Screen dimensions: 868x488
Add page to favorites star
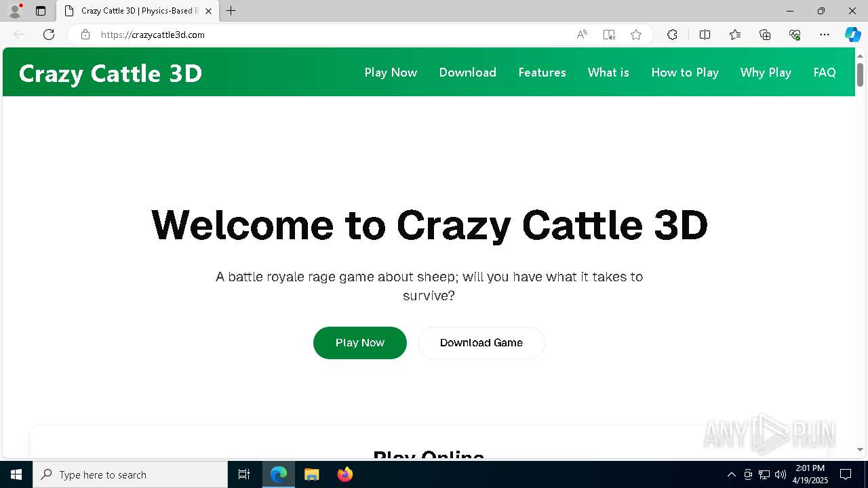click(636, 35)
